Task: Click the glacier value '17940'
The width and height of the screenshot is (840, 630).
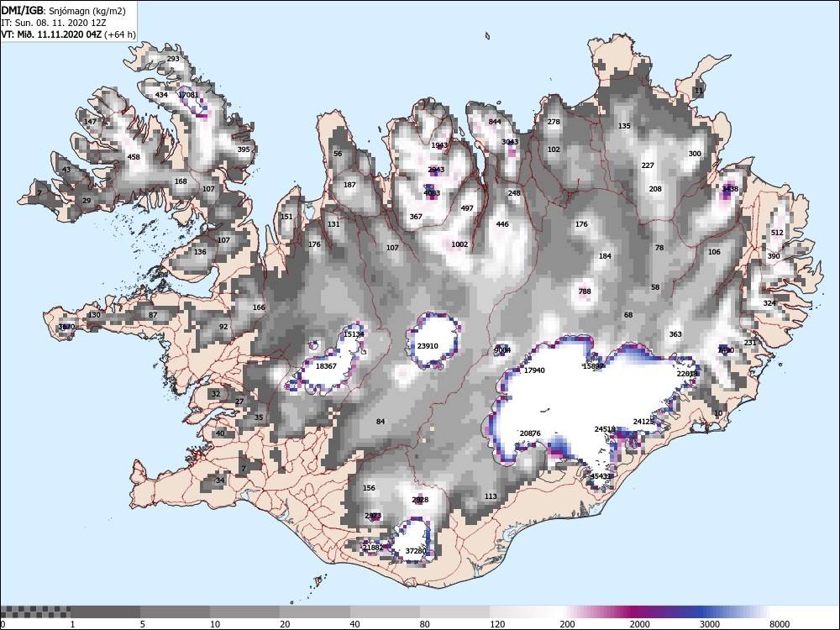Action: pos(534,370)
